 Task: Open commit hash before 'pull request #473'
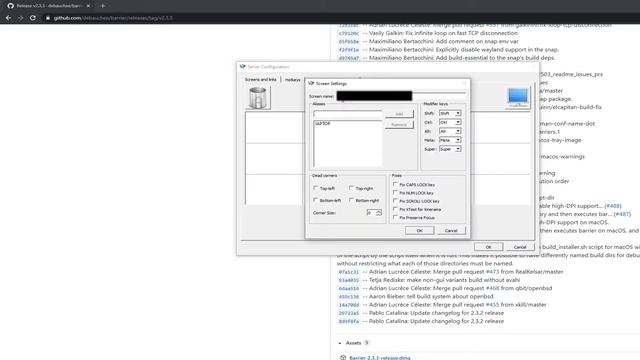pyautogui.click(x=349, y=272)
